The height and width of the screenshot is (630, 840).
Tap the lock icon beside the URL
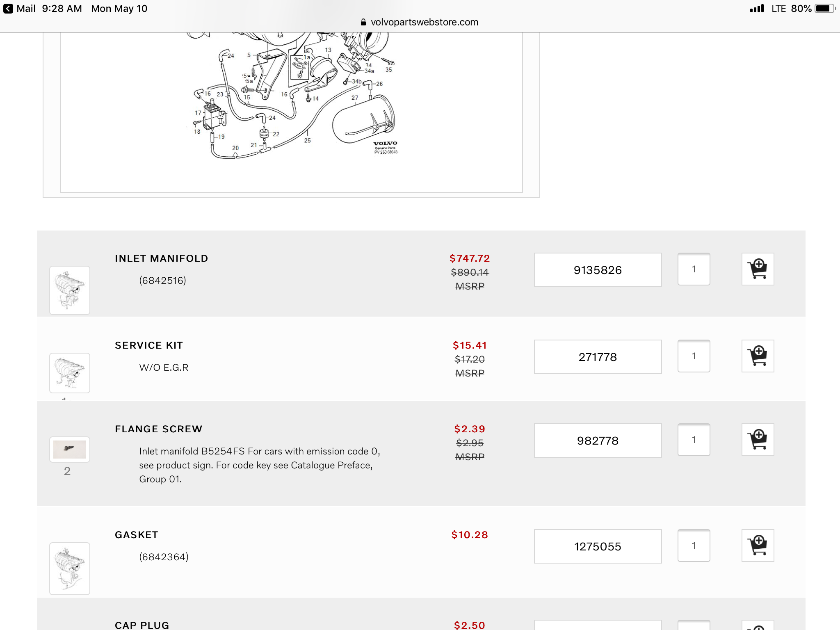tap(363, 22)
